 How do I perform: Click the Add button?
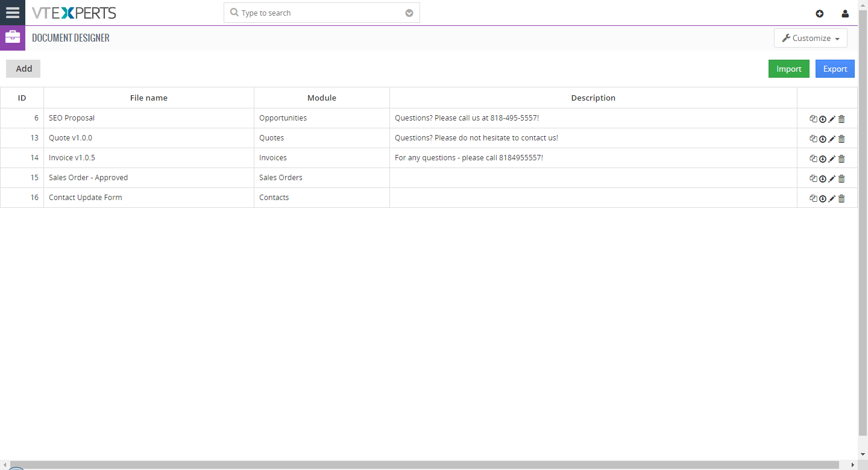[x=23, y=68]
